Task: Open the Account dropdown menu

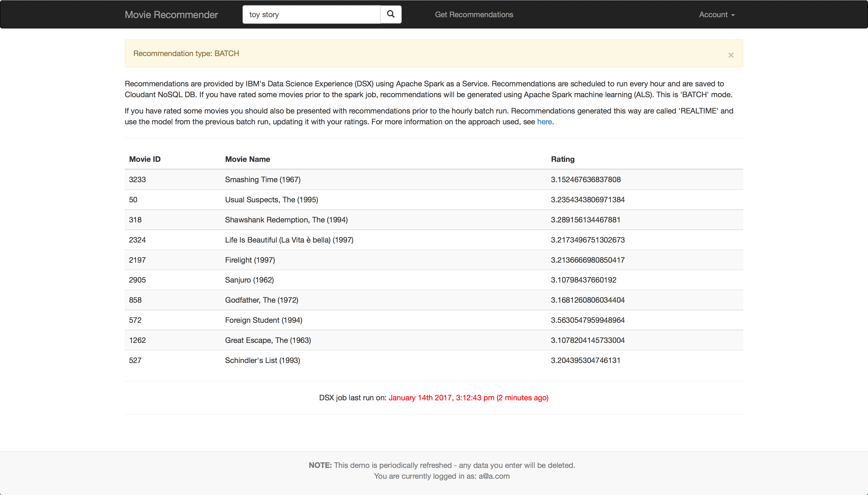Action: point(716,15)
